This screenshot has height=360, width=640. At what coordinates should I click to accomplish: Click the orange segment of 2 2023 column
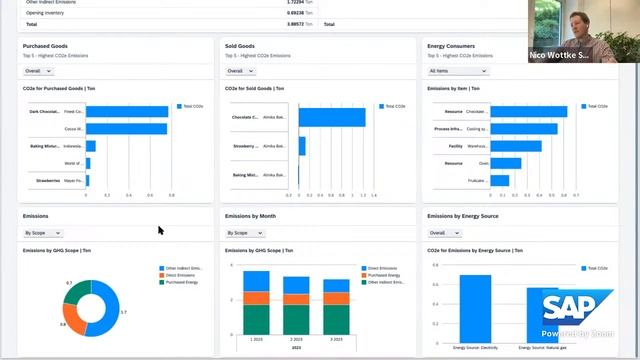click(296, 299)
